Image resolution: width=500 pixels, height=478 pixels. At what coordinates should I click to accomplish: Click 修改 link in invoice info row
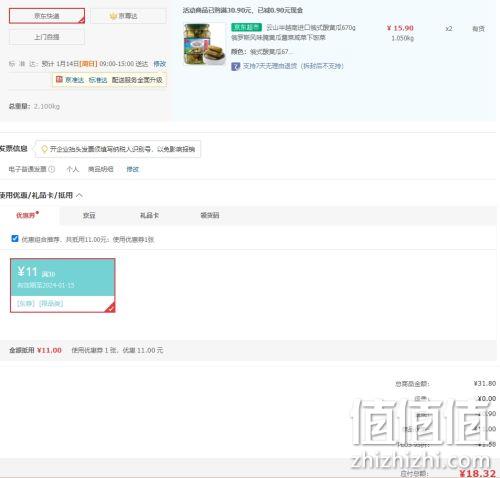[132, 169]
